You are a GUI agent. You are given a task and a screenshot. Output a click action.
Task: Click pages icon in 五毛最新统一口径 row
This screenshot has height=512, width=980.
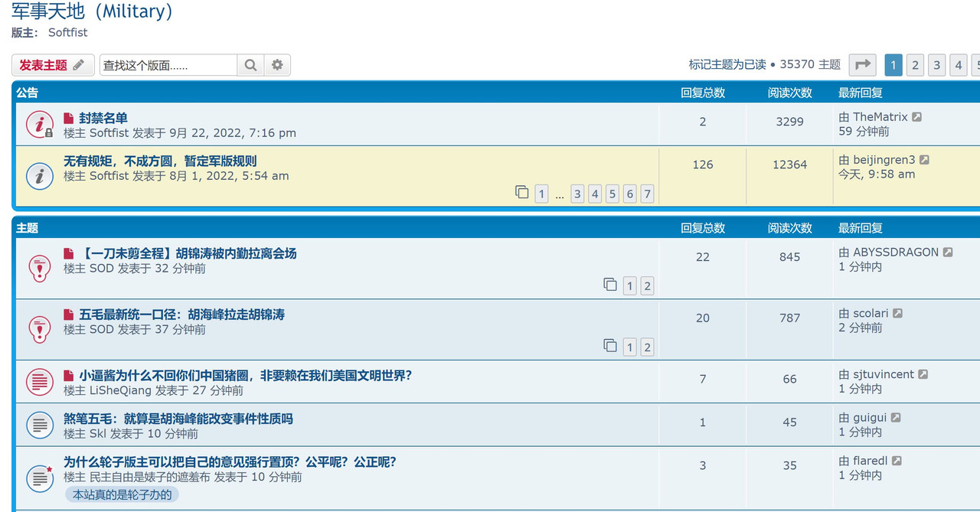pos(610,345)
